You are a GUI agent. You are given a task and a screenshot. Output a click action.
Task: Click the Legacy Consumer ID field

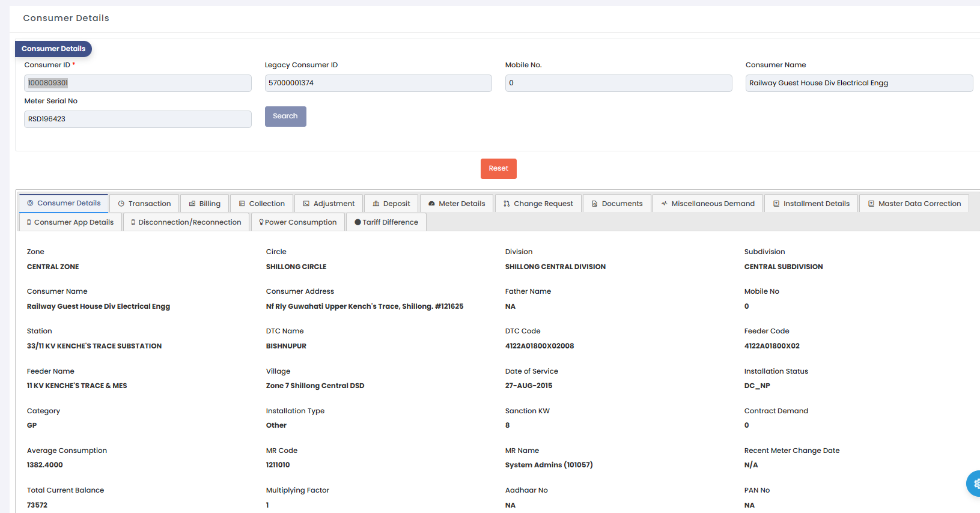tap(379, 83)
